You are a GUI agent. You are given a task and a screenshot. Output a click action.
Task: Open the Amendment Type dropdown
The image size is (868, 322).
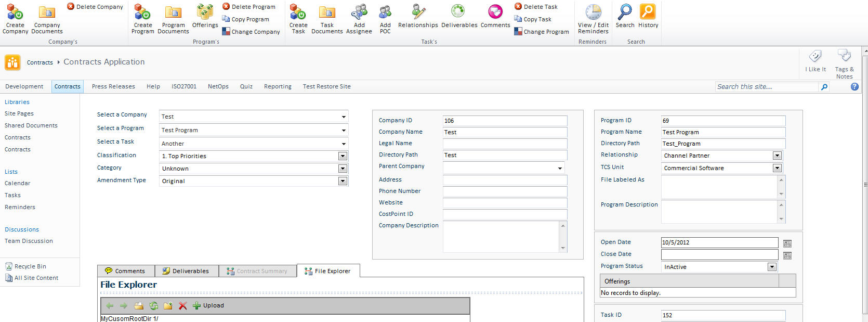pos(343,181)
